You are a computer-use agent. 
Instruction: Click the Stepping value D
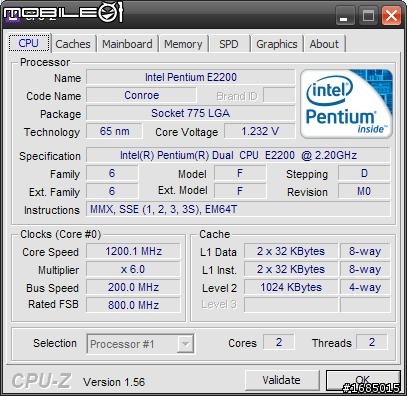pos(364,173)
